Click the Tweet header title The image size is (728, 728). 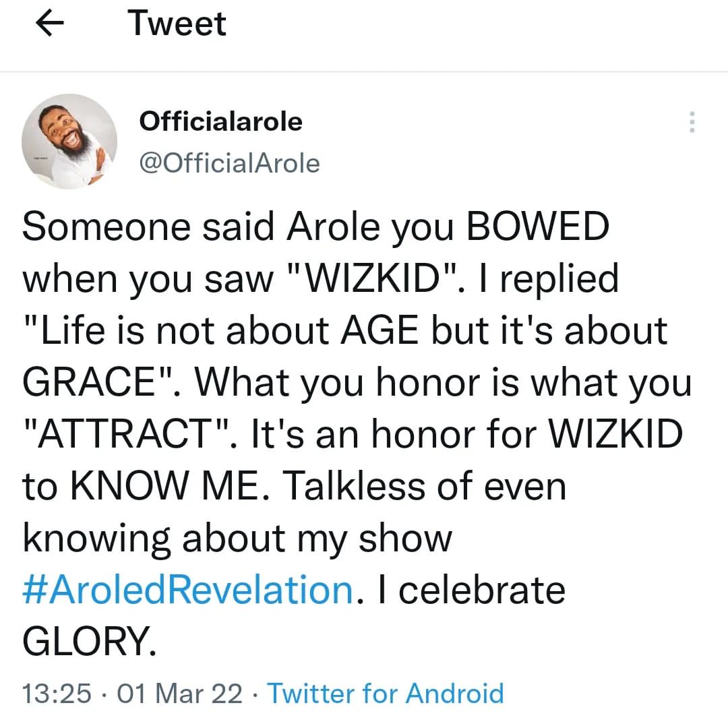[177, 24]
